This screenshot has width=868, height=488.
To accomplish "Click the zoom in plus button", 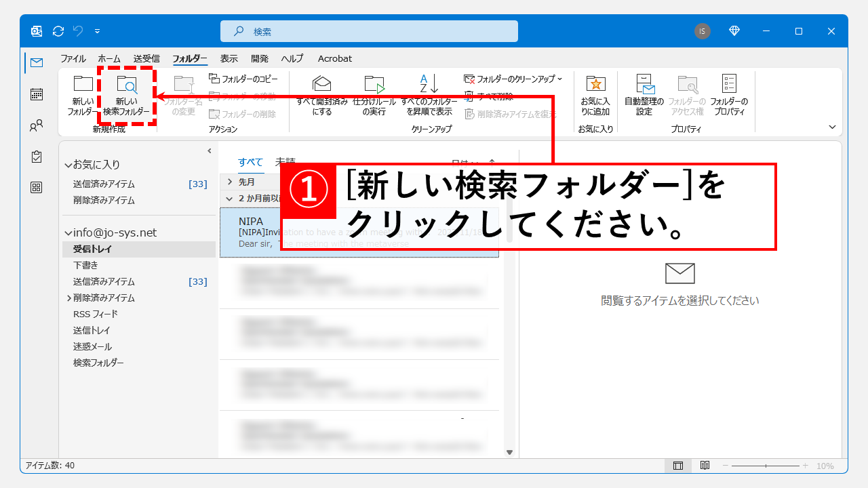I will [805, 466].
